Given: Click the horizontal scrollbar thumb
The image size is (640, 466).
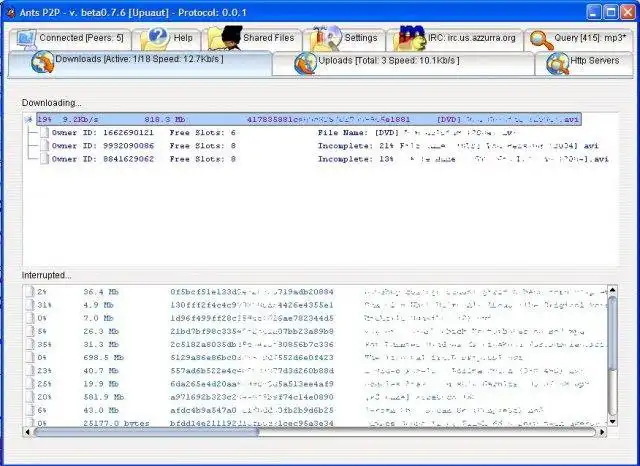Looking at the screenshot, I should 146,432.
